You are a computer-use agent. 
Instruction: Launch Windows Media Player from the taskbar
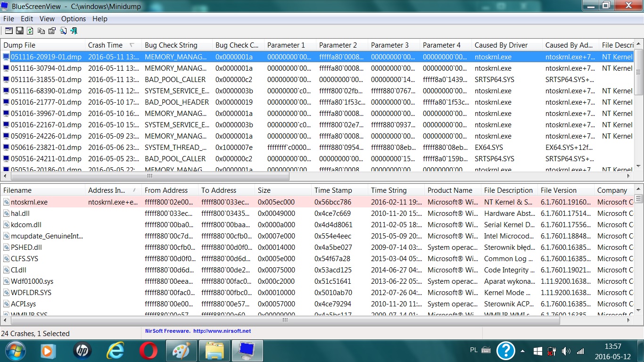pos(47,351)
